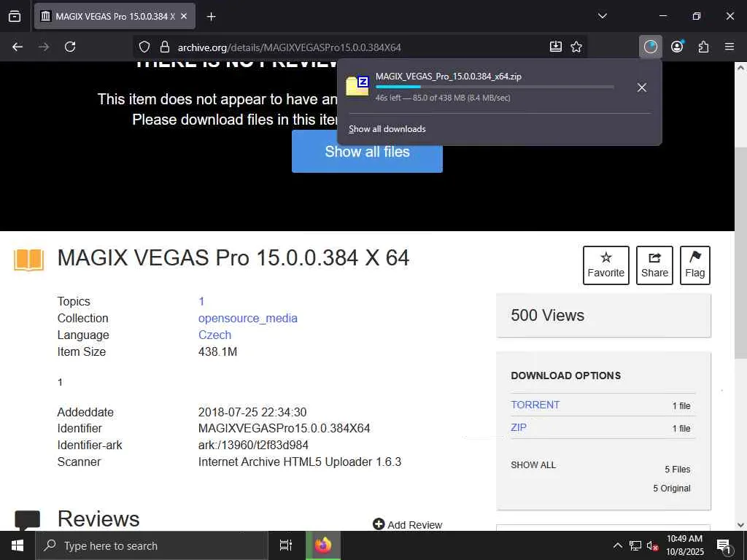Click Add Review
Screen dimensions: 747x560
click(x=407, y=524)
